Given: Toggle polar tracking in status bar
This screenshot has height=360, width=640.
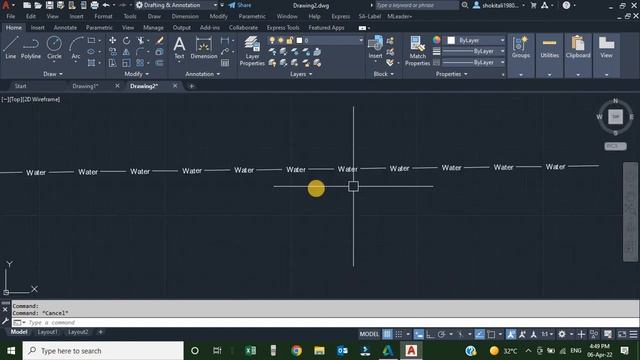Looking at the screenshot, I should [x=441, y=334].
